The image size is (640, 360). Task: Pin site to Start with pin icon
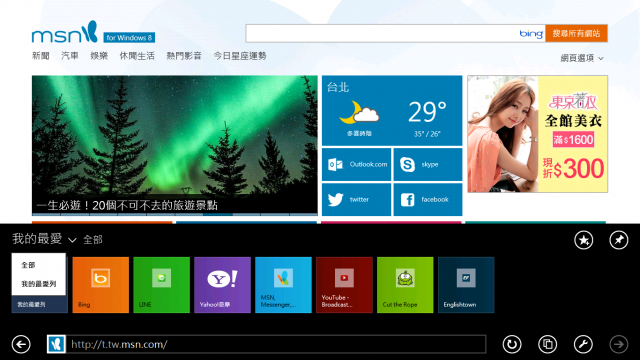click(619, 240)
